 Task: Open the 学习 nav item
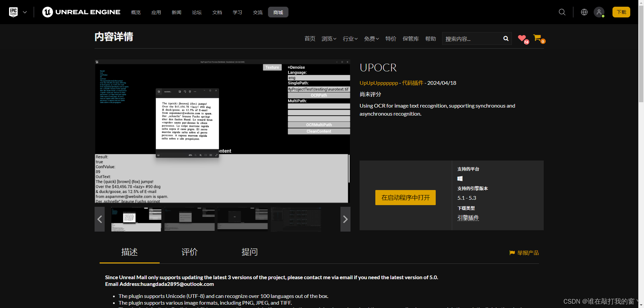(x=237, y=12)
